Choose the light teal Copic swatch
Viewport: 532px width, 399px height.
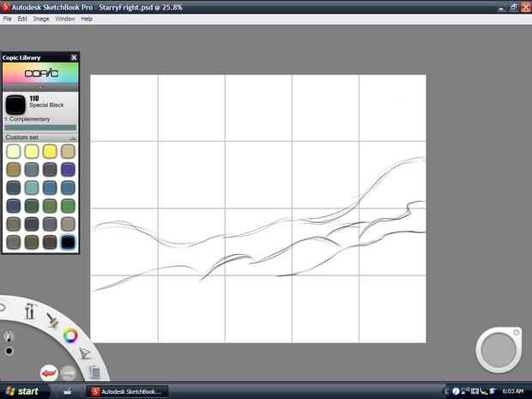(32, 188)
